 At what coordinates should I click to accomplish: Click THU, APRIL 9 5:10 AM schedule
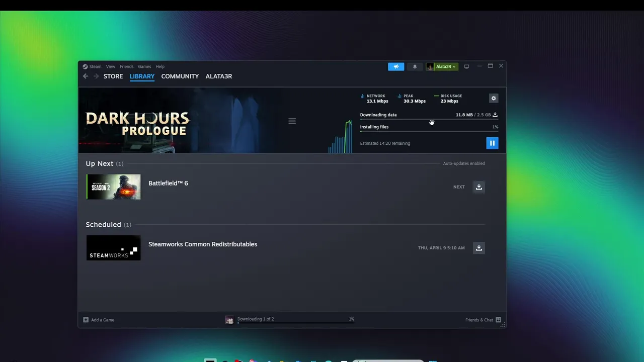(441, 248)
